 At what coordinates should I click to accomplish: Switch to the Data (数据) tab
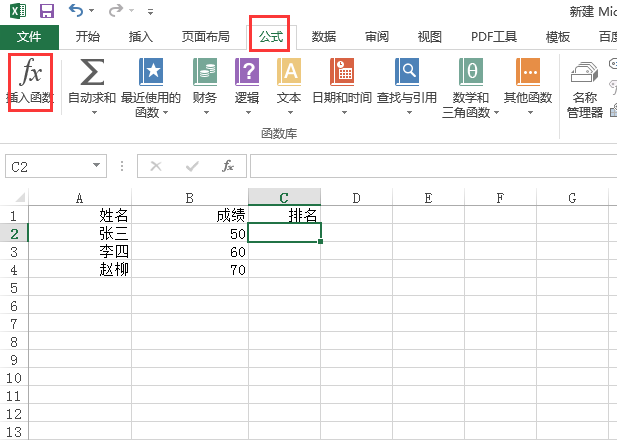323,37
